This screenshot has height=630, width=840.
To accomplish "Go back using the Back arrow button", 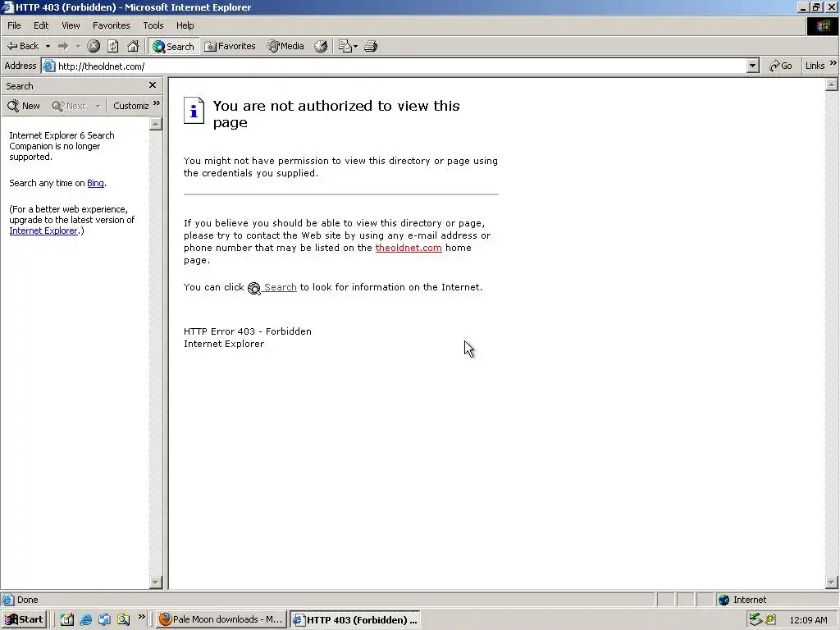I will (x=23, y=46).
